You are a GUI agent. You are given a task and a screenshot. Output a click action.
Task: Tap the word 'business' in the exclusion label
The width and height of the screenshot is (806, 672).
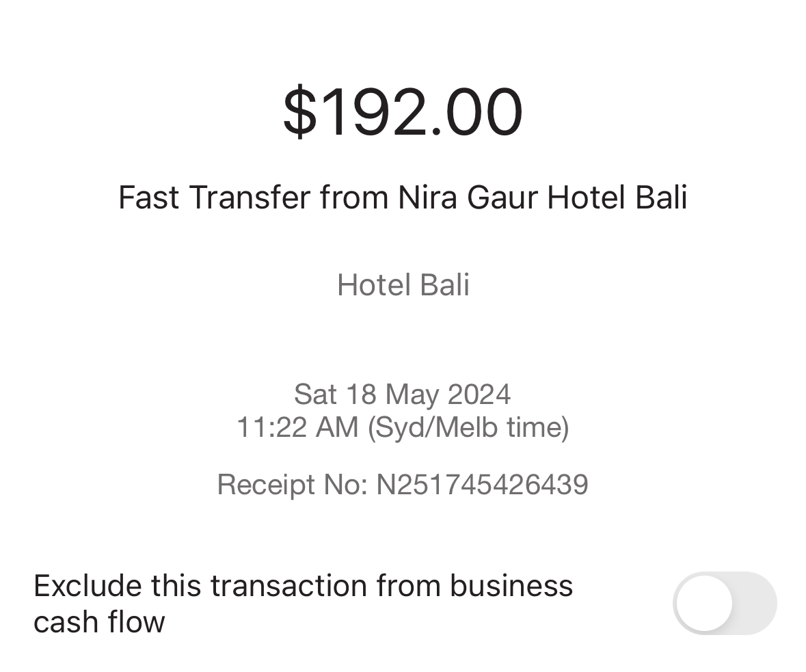click(x=511, y=586)
